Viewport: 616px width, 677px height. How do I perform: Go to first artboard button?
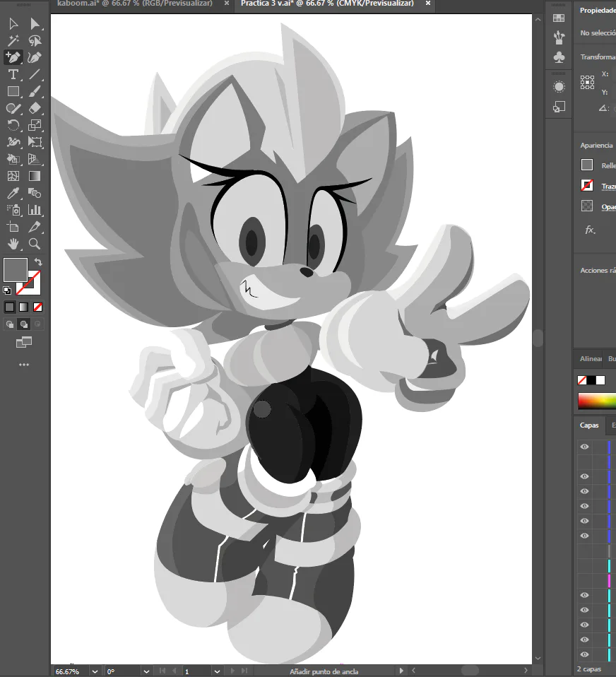162,671
